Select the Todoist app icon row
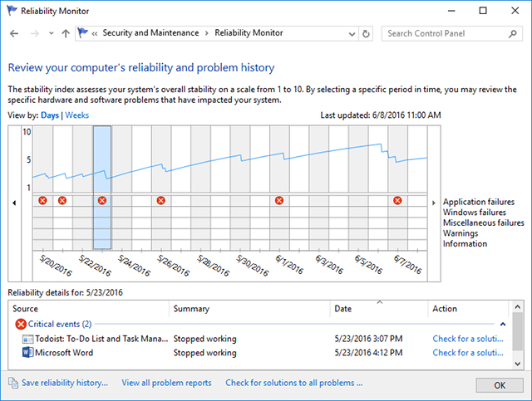Viewport: 532px width, 401px height. (27, 339)
